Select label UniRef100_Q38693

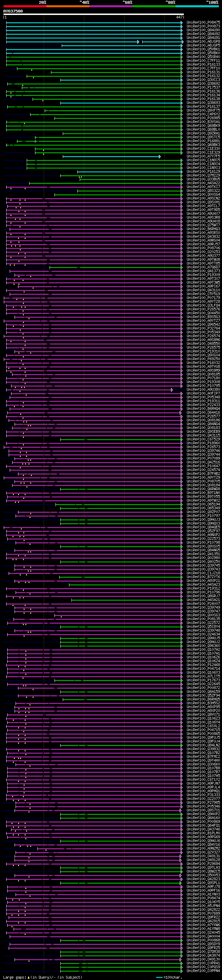(x=203, y=102)
